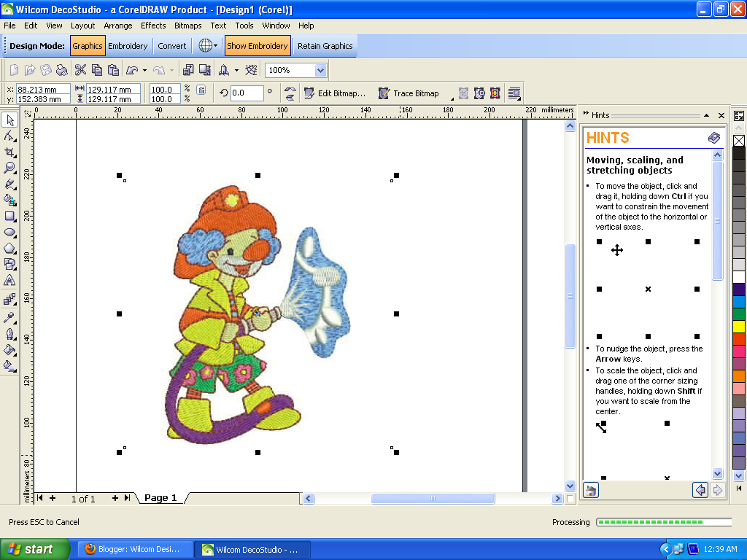Select the Eyedropper tool
This screenshot has width=747, height=560.
click(10, 318)
